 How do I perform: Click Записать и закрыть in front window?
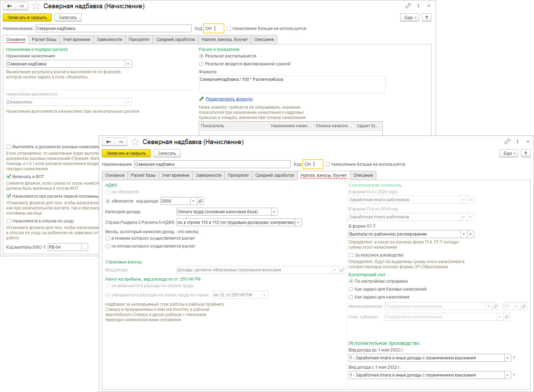pos(126,153)
